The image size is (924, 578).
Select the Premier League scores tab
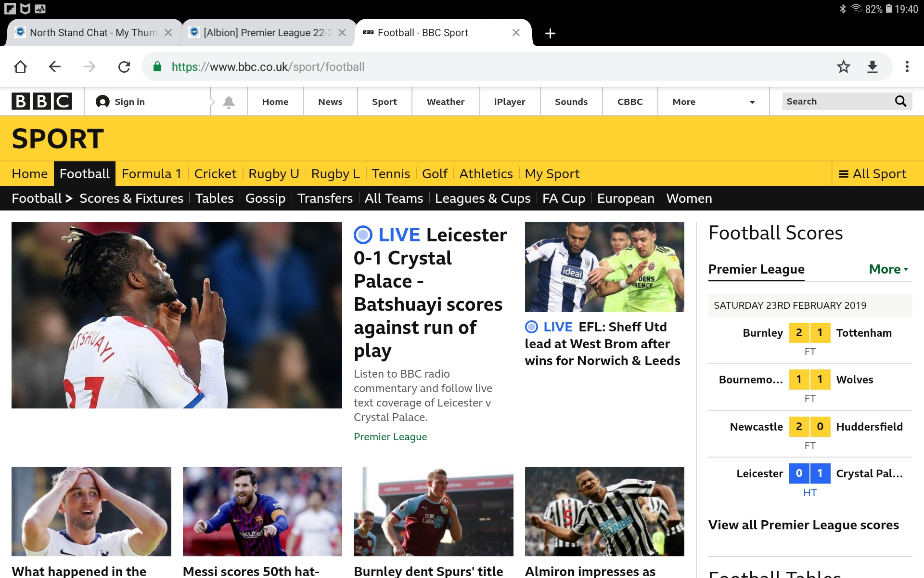coord(756,269)
